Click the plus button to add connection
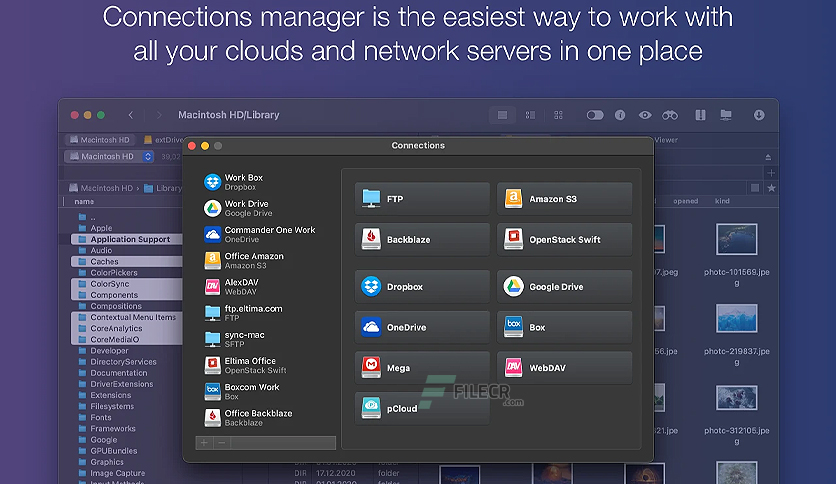 [x=204, y=442]
